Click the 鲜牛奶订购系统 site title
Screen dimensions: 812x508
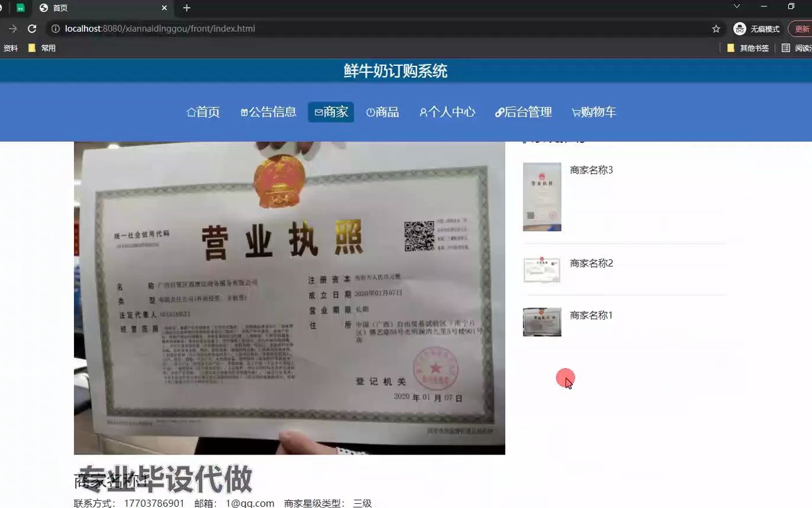395,71
